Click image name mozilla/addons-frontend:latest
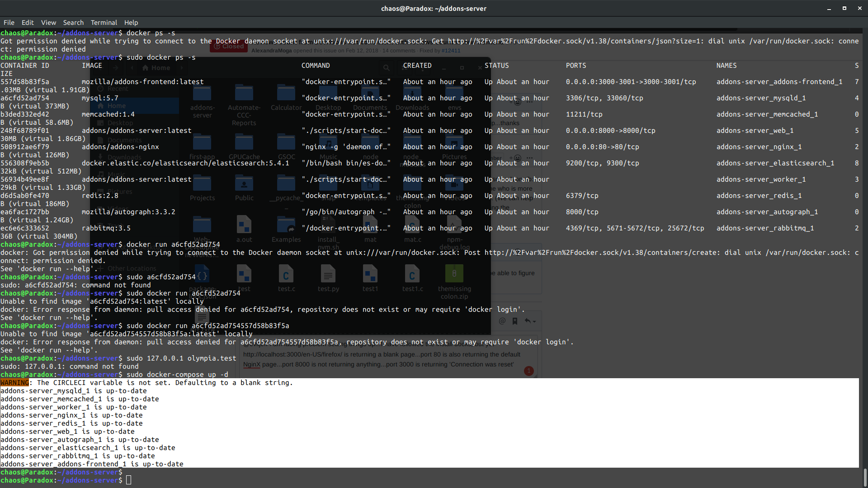The width and height of the screenshot is (868, 488). coord(143,82)
